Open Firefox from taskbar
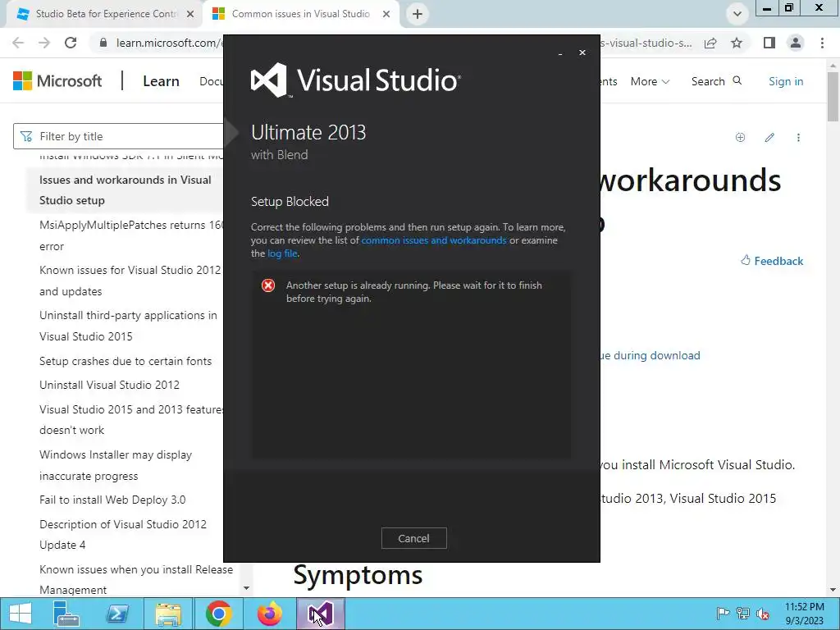840x630 pixels. [269, 614]
